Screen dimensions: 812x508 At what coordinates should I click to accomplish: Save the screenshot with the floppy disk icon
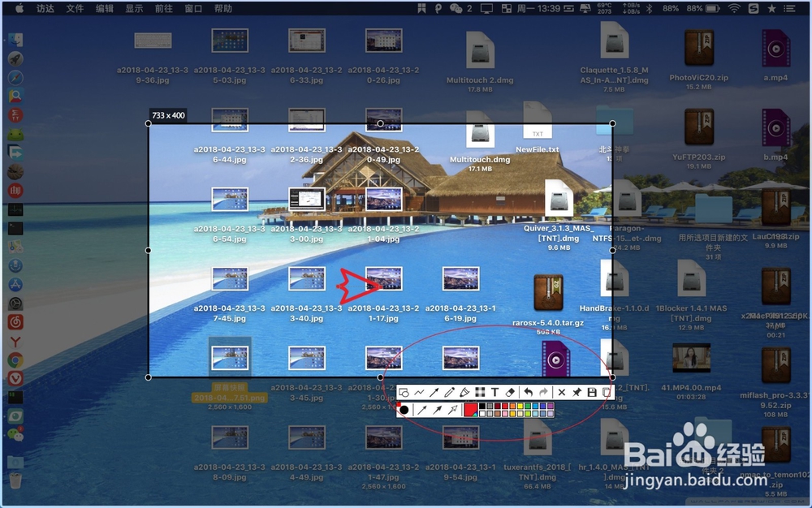[x=591, y=392]
